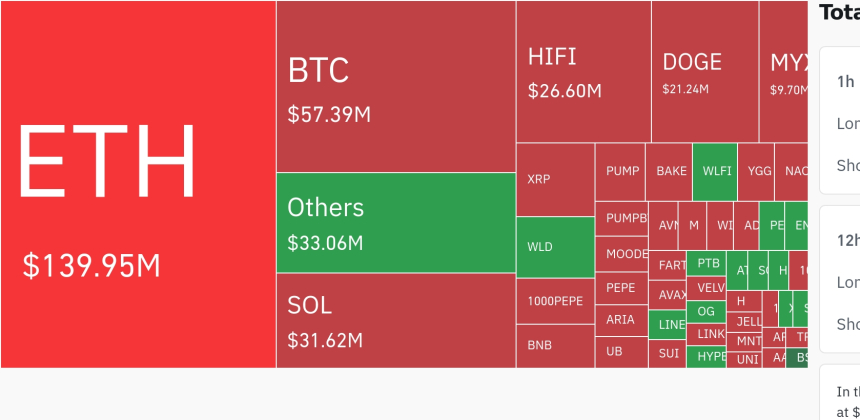Select the ARIA tile
860x420 pixels.
[620, 320]
